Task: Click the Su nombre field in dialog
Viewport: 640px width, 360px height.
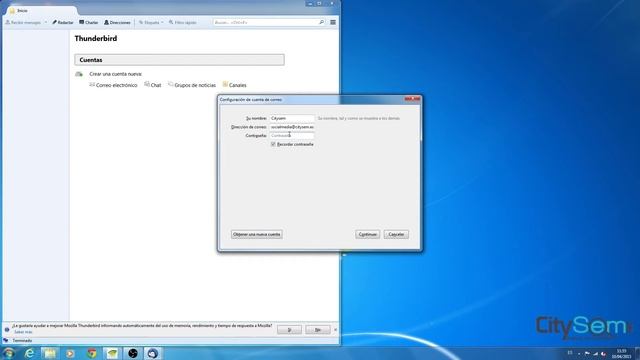Action: 291,118
